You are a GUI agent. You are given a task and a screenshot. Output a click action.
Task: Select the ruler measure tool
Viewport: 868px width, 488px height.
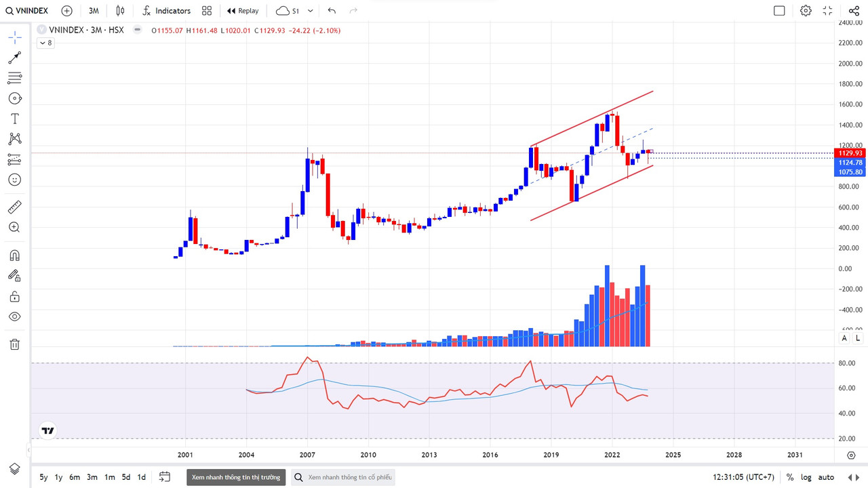click(15, 207)
